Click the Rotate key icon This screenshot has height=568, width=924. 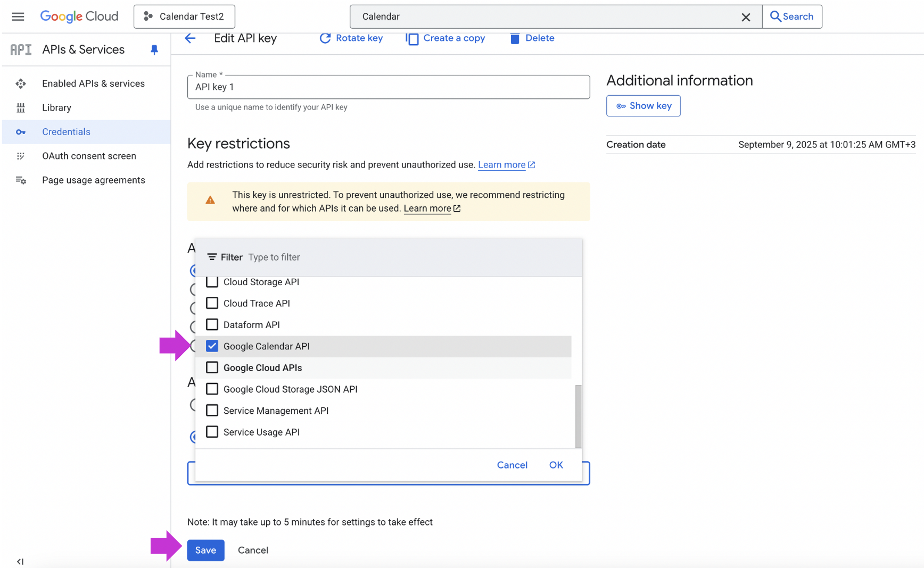325,38
